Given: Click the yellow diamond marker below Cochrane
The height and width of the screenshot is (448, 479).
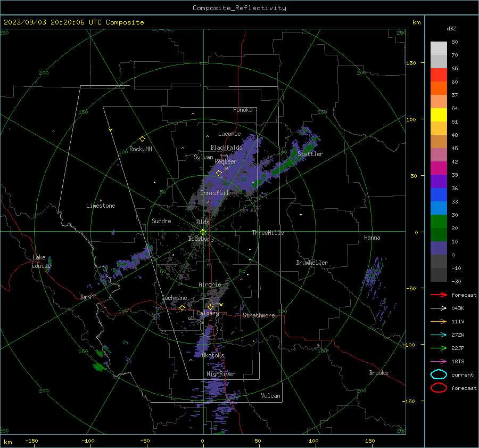Looking at the screenshot, I should [x=183, y=307].
